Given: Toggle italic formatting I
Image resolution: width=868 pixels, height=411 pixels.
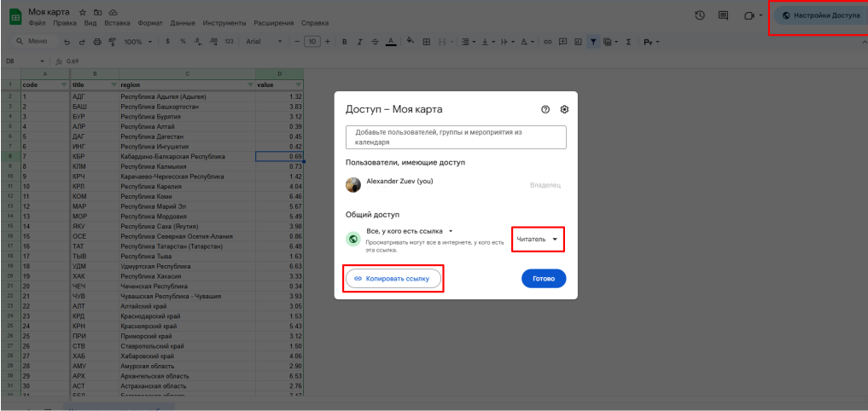Looking at the screenshot, I should 360,42.
